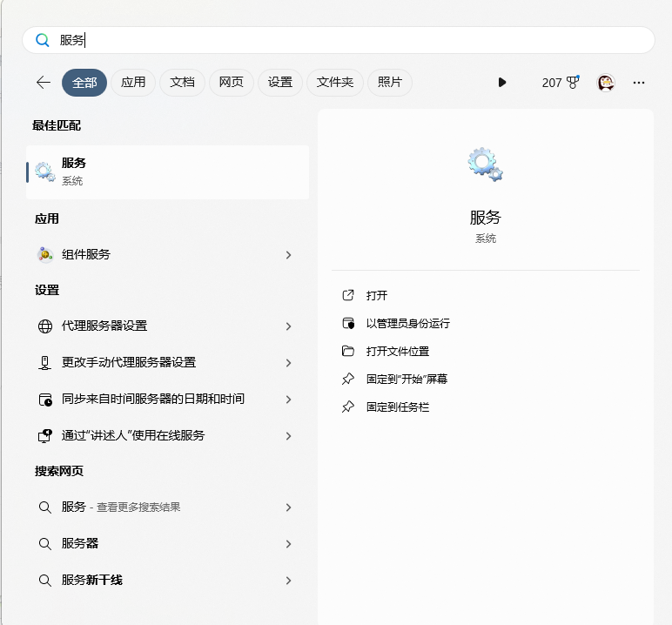
Task: Expand the 同步来自时间服务器的日期和时间 chevron
Action: click(x=288, y=400)
